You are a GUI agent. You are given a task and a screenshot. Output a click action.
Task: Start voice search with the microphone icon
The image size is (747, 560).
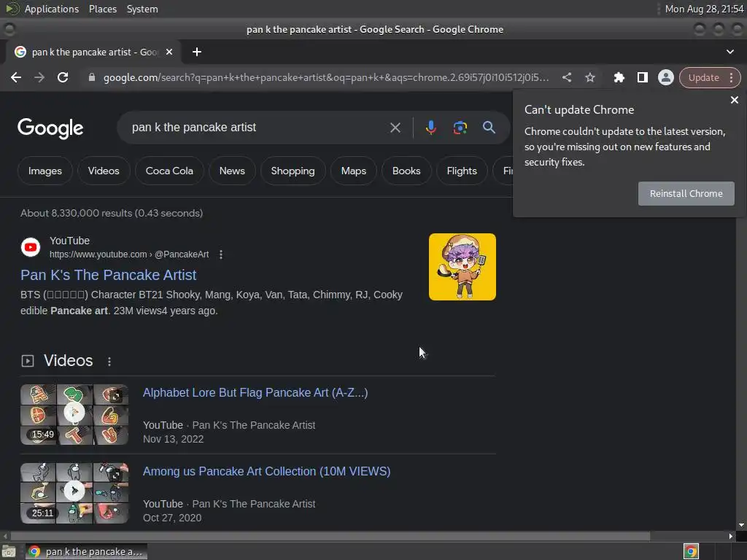pos(430,128)
